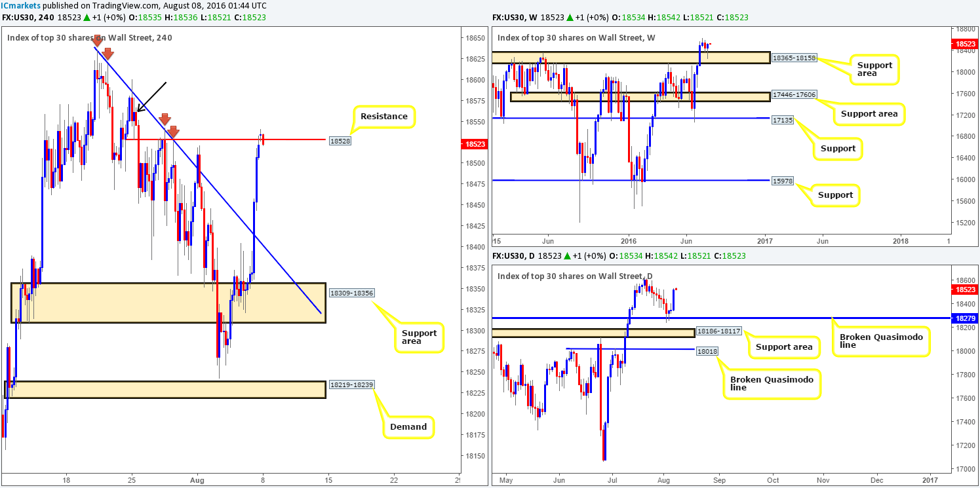Click the blue 18279 price tag on daily axis

coord(964,318)
